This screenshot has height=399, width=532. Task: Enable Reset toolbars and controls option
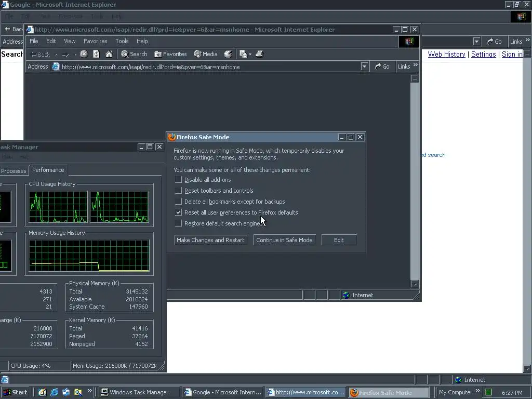tap(179, 190)
